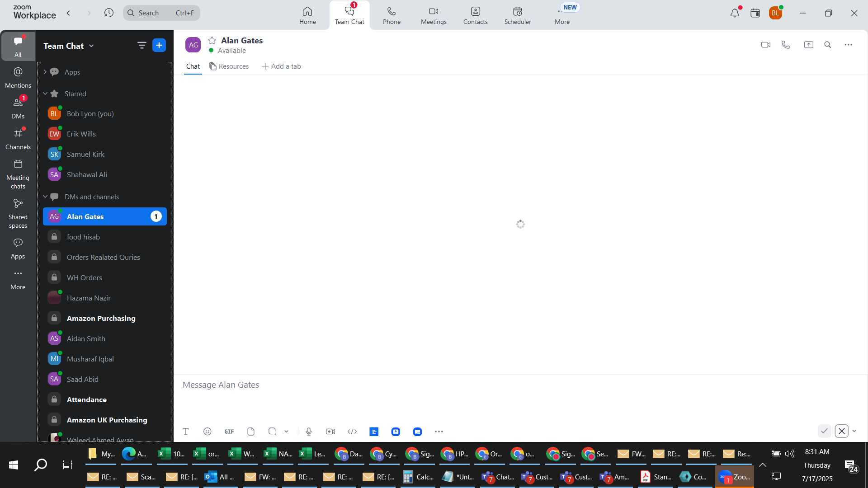The height and width of the screenshot is (488, 868).
Task: Switch to the Home tab
Action: [307, 15]
